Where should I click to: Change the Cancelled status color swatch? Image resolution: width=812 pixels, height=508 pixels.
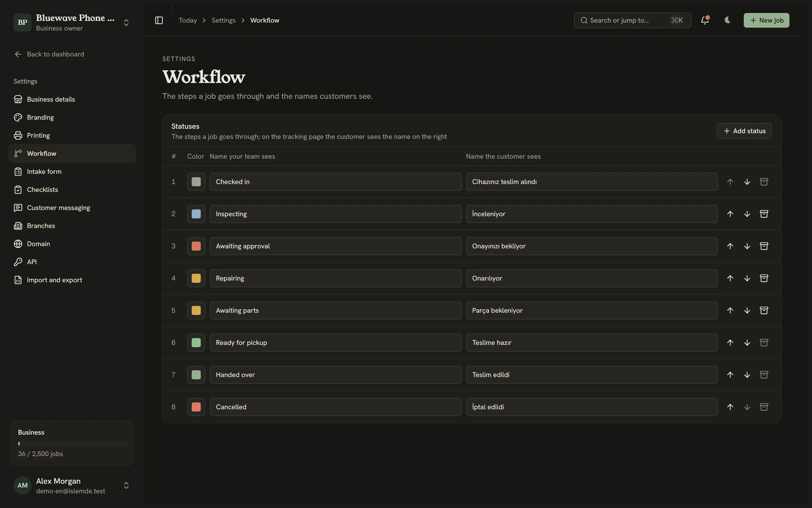[x=196, y=407]
